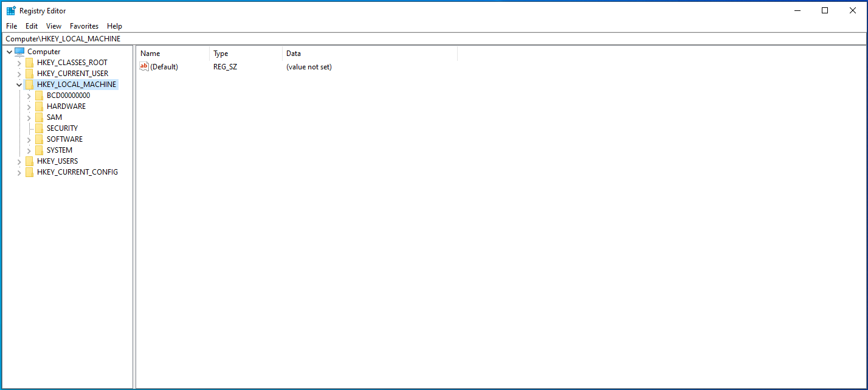868x390 pixels.
Task: Click the HKEY_CURRENT_CONFIG folder icon
Action: 29,172
